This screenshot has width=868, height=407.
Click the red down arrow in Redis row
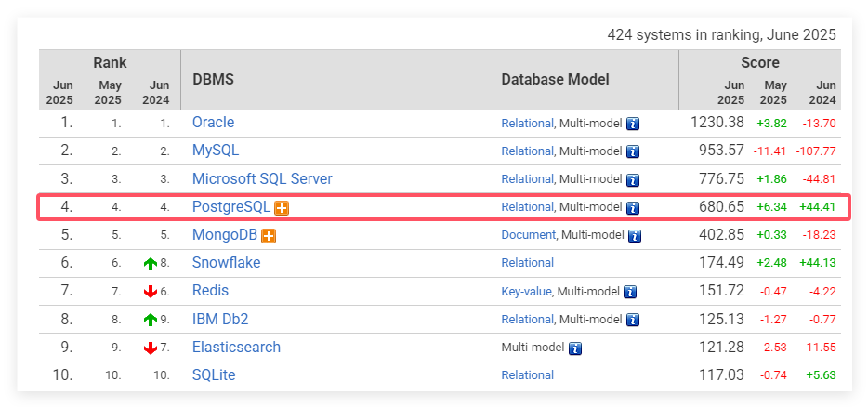pyautogui.click(x=151, y=292)
